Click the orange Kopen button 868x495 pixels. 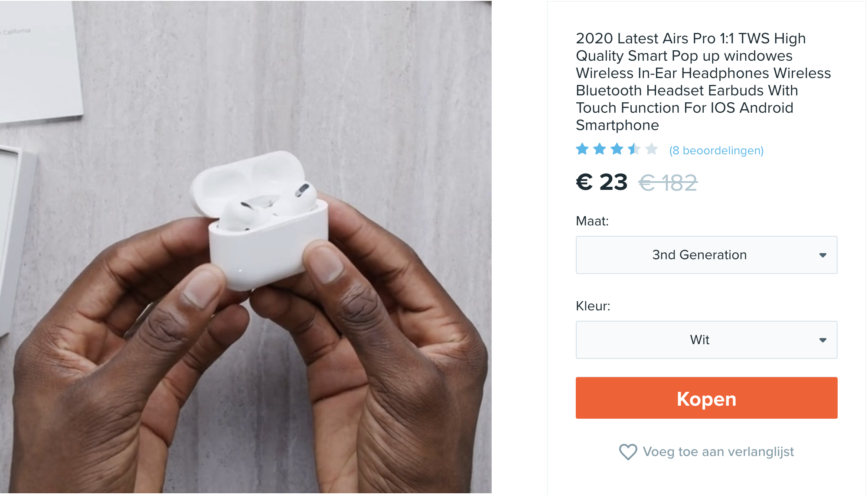[x=706, y=398]
